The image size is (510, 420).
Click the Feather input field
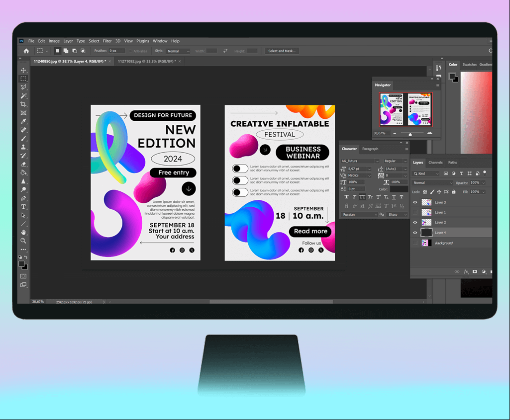pos(117,51)
